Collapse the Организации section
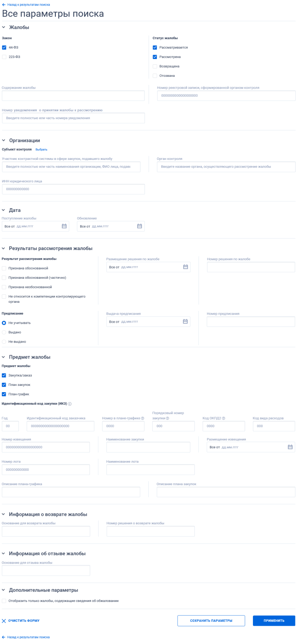The height and width of the screenshot is (644, 298). pyautogui.click(x=4, y=141)
